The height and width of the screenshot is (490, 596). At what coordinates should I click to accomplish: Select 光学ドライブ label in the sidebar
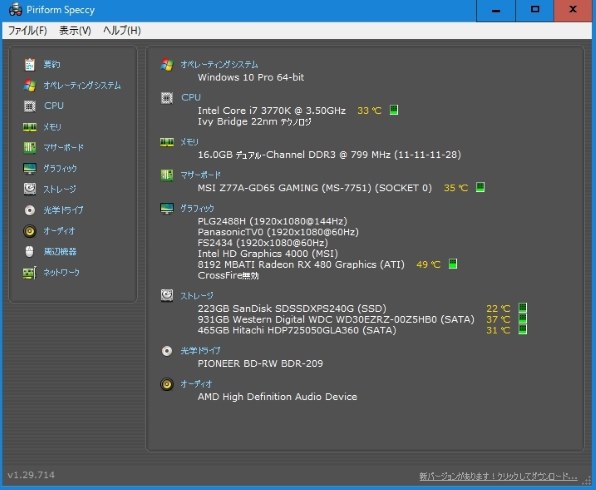pyautogui.click(x=63, y=210)
